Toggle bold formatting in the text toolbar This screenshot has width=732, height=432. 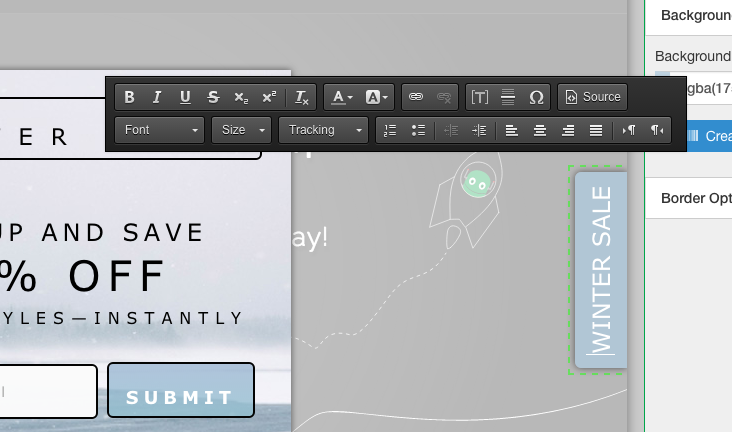[x=129, y=97]
